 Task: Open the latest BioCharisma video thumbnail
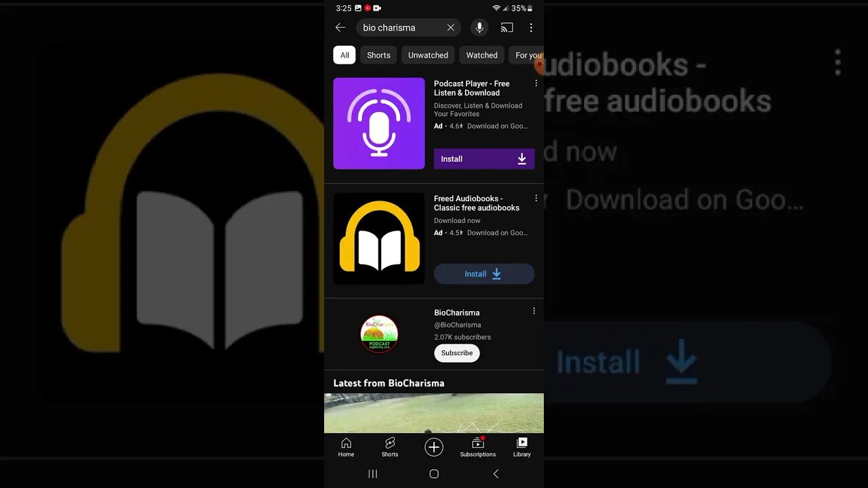(x=434, y=413)
